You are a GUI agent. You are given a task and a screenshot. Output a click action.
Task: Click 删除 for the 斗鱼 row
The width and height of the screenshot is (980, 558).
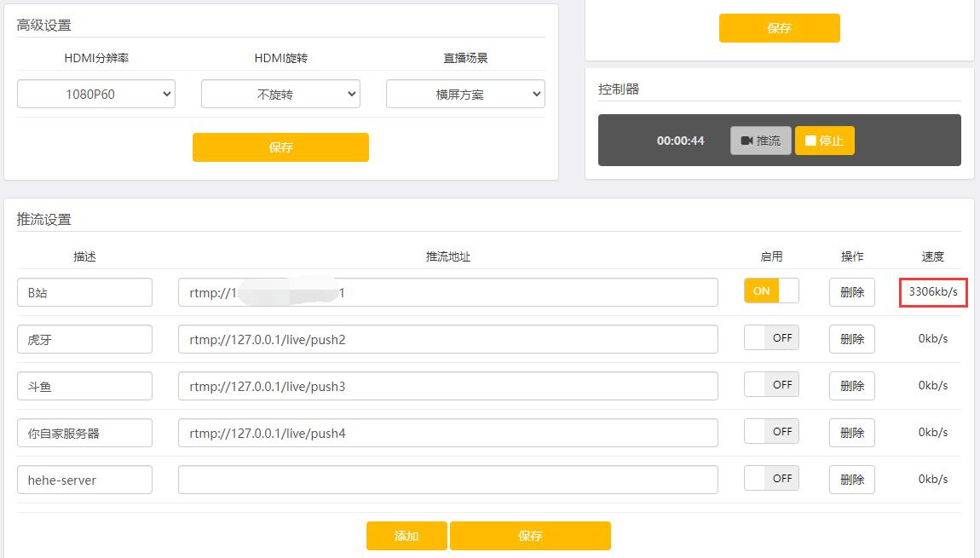point(852,386)
